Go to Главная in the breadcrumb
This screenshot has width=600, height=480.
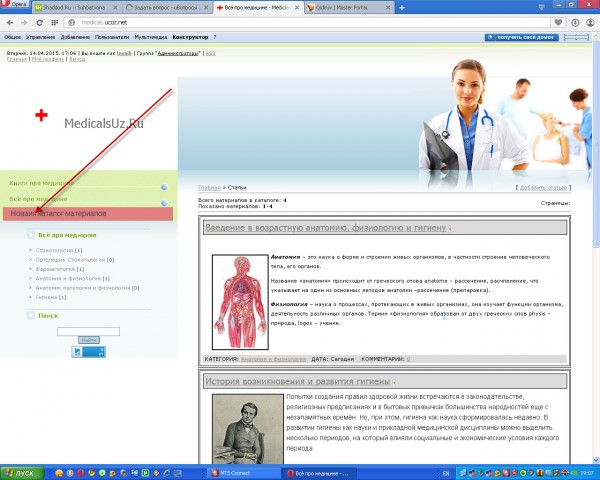pyautogui.click(x=209, y=188)
